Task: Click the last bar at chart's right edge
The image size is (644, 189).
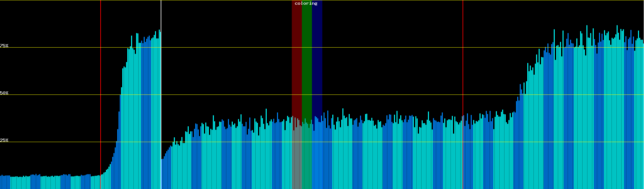Action: (643, 126)
